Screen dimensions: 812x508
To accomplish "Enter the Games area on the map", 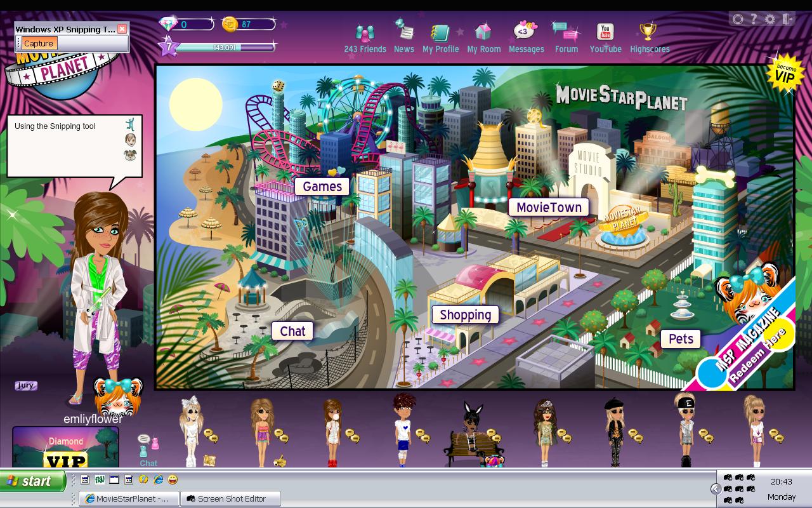I will tap(322, 186).
